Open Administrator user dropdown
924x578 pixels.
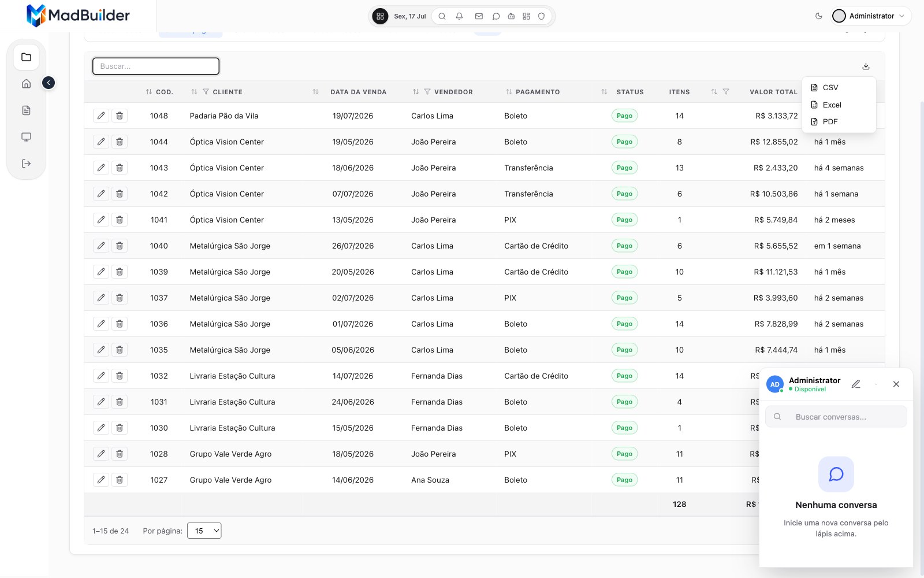click(x=871, y=16)
